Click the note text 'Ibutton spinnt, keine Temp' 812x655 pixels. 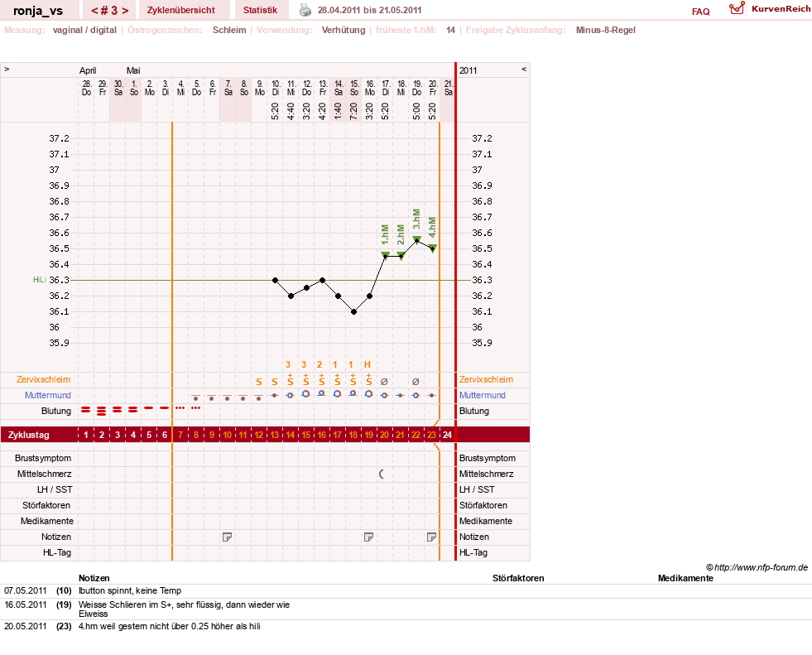[130, 590]
